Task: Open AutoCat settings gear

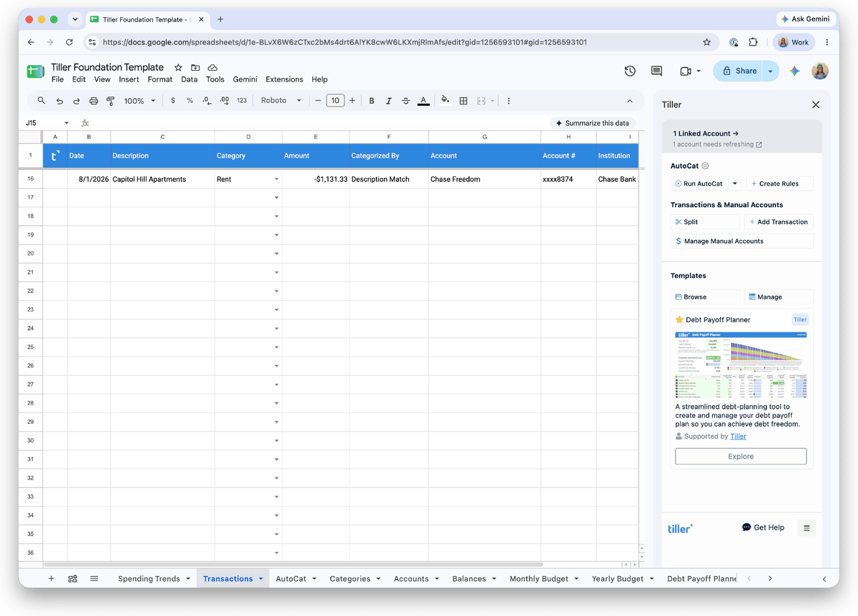Action: click(705, 166)
